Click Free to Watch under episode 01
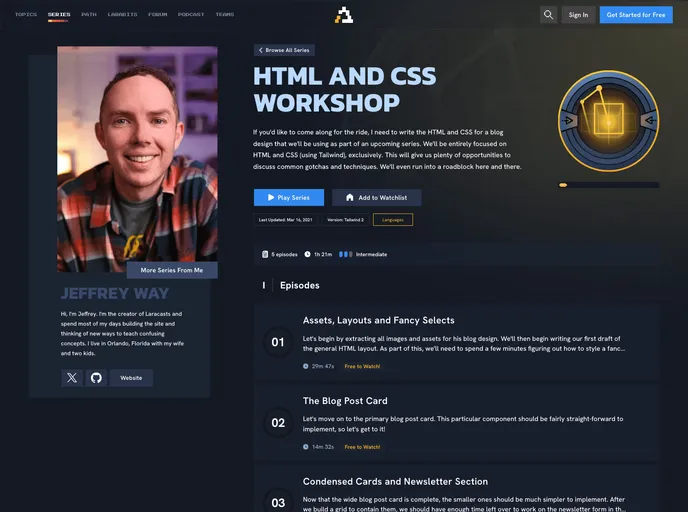The width and height of the screenshot is (688, 512). tap(362, 366)
